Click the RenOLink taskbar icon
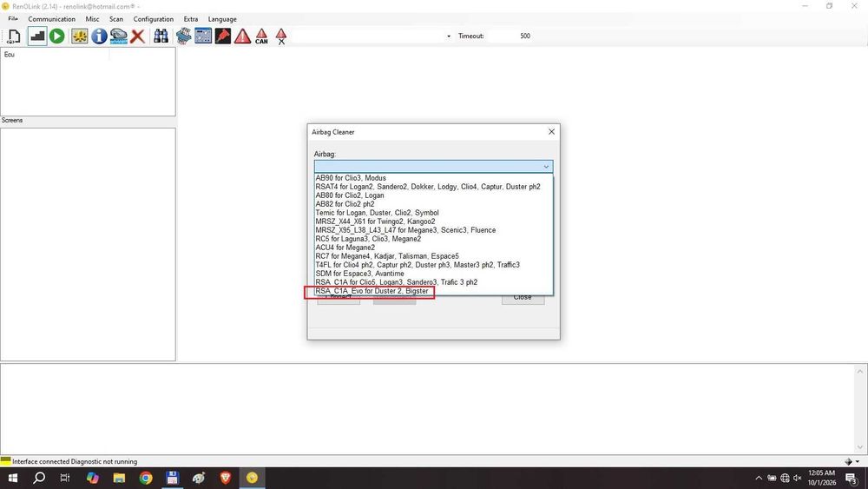 pos(252,478)
